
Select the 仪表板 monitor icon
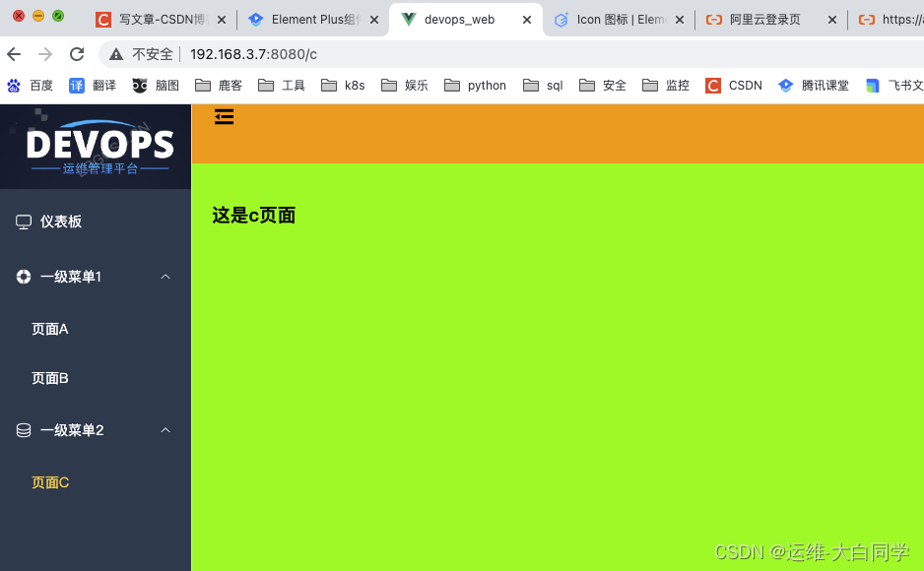click(23, 222)
